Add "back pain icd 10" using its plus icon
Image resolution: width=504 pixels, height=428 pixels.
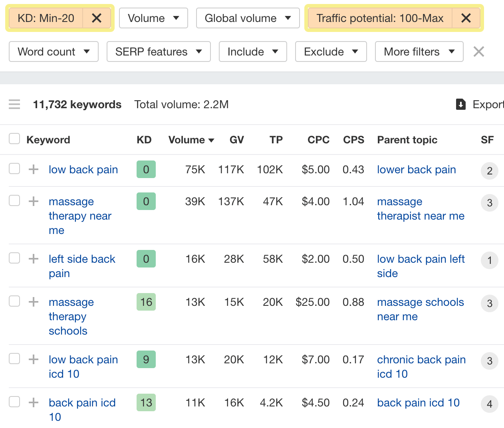point(33,402)
